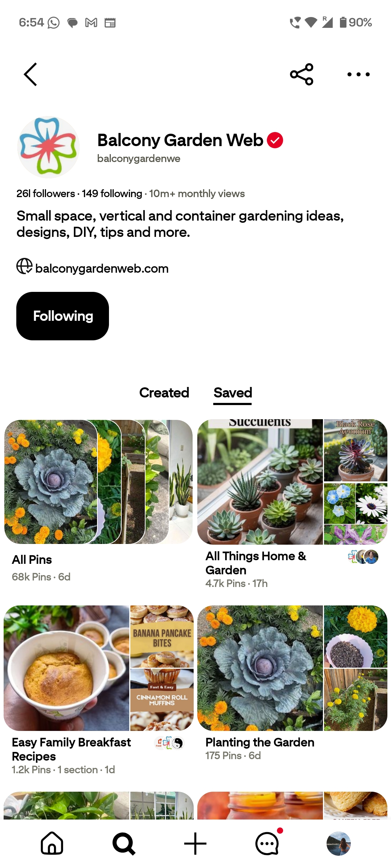
Task: Click the Balcony Garden Web profile logo
Action: pos(48,147)
